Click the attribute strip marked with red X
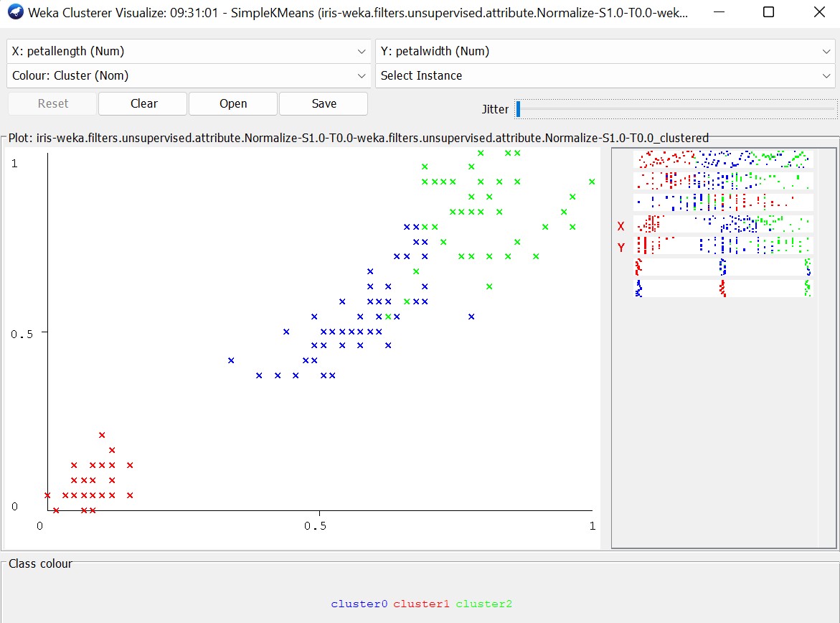This screenshot has height=623, width=840. coord(723,225)
